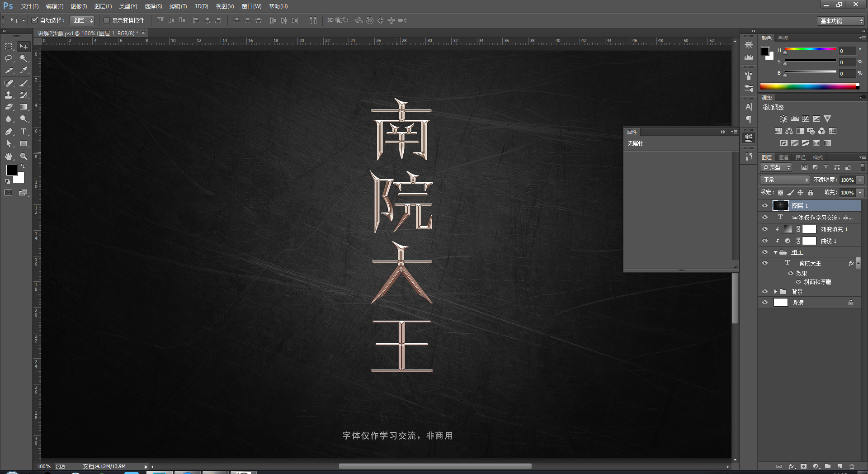Select the Gradient tool
868x474 pixels.
pos(24,107)
